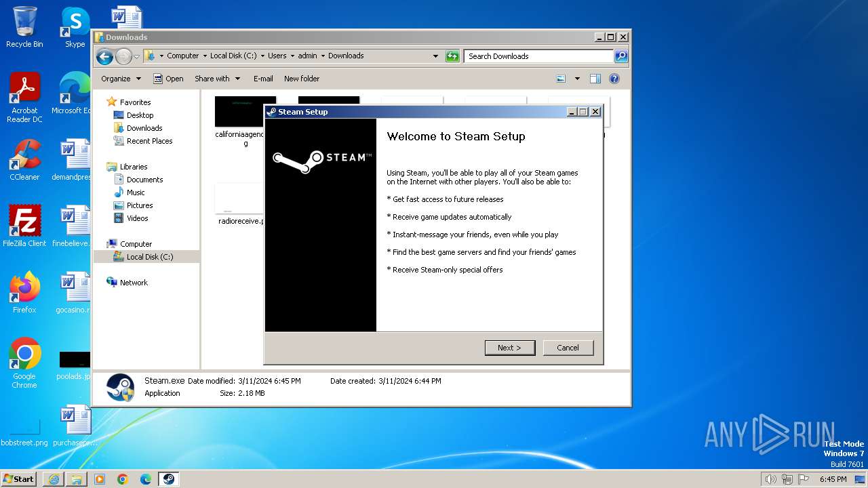This screenshot has height=488, width=868.
Task: Click Next in Steam Setup
Action: click(510, 348)
